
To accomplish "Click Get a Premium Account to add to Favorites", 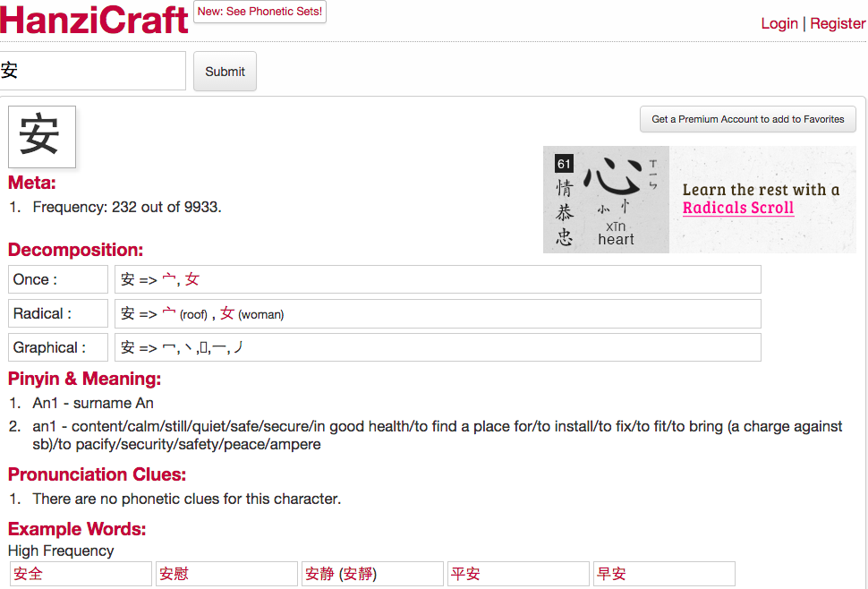I will [747, 119].
